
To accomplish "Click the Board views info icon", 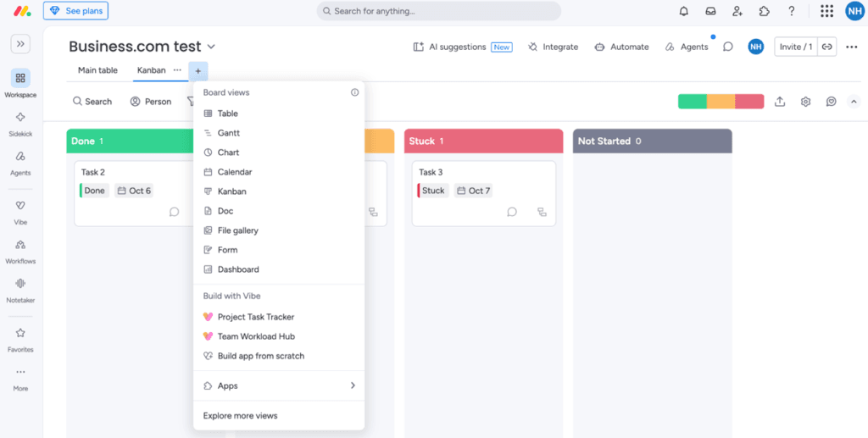I will click(x=355, y=92).
